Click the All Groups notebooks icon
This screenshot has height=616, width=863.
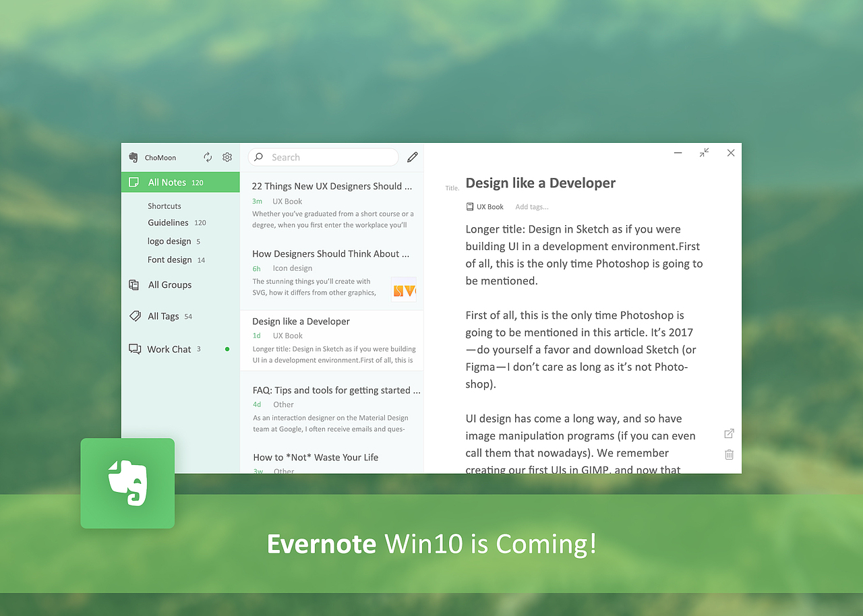pyautogui.click(x=134, y=284)
